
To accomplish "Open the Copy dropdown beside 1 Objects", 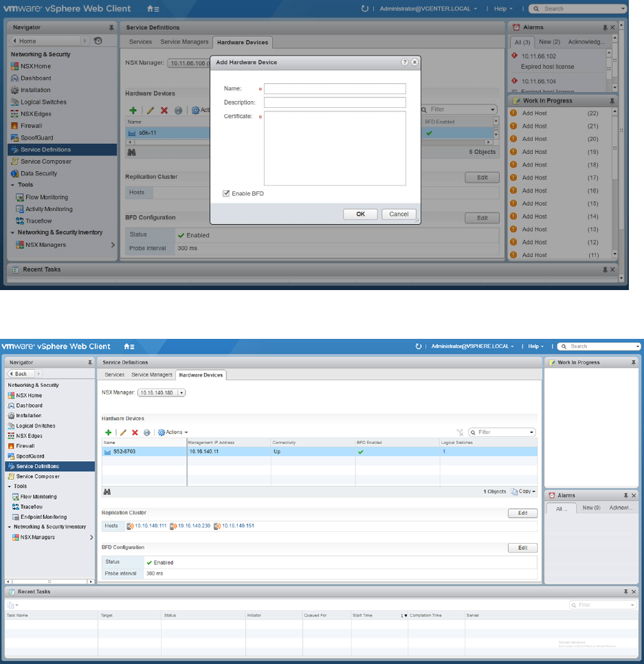I will (523, 491).
